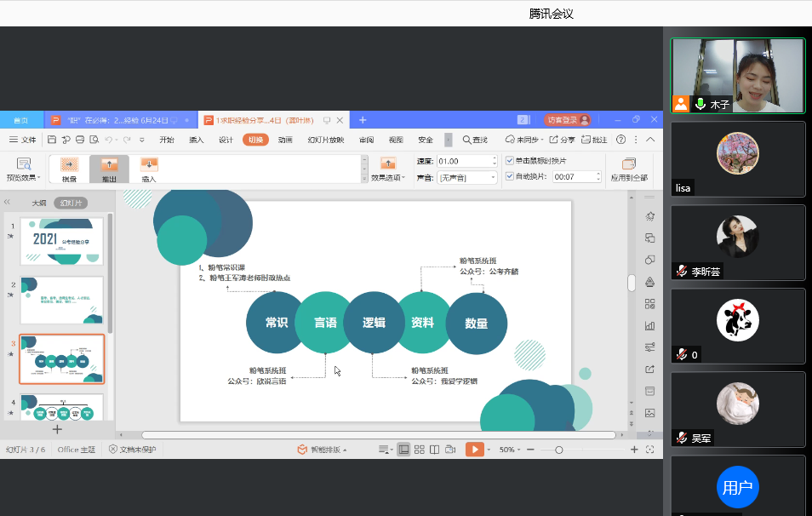Image resolution: width=812 pixels, height=516 pixels.
Task: Click the guest login (访客登录) button
Action: [x=567, y=120]
